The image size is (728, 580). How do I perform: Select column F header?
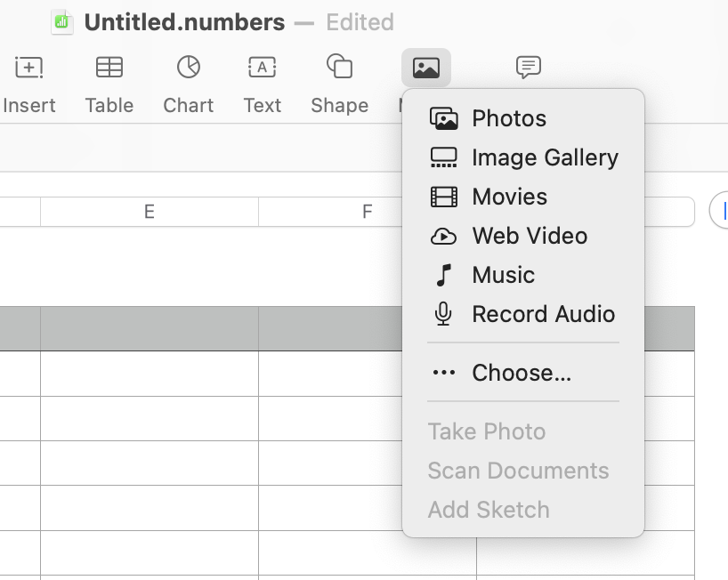tap(366, 212)
